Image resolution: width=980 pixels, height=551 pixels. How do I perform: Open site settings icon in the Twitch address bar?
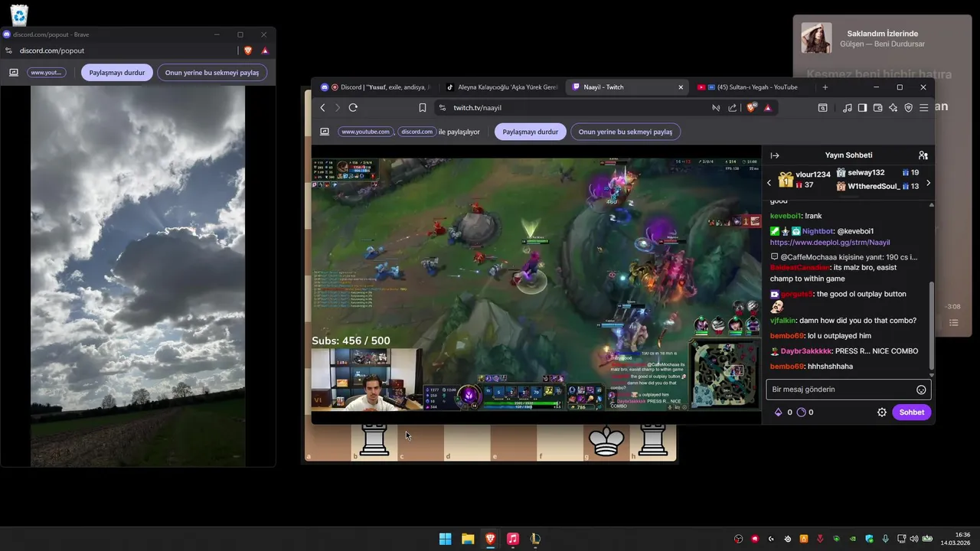442,108
